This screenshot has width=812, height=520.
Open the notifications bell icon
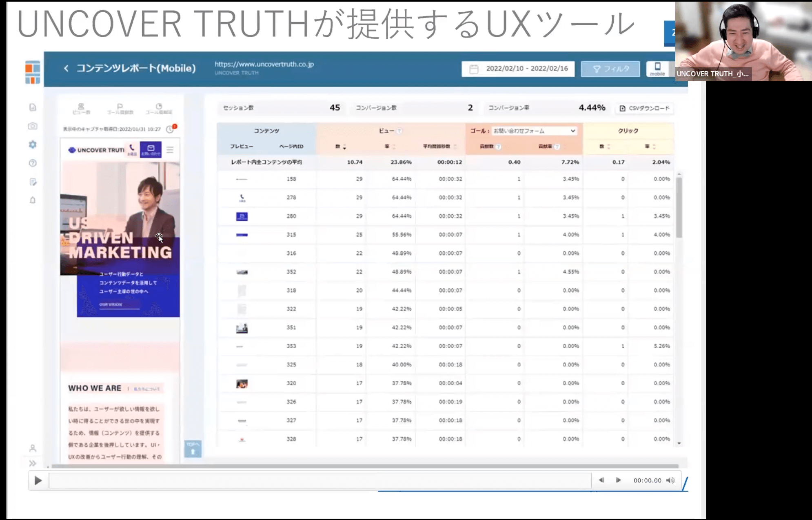point(33,200)
